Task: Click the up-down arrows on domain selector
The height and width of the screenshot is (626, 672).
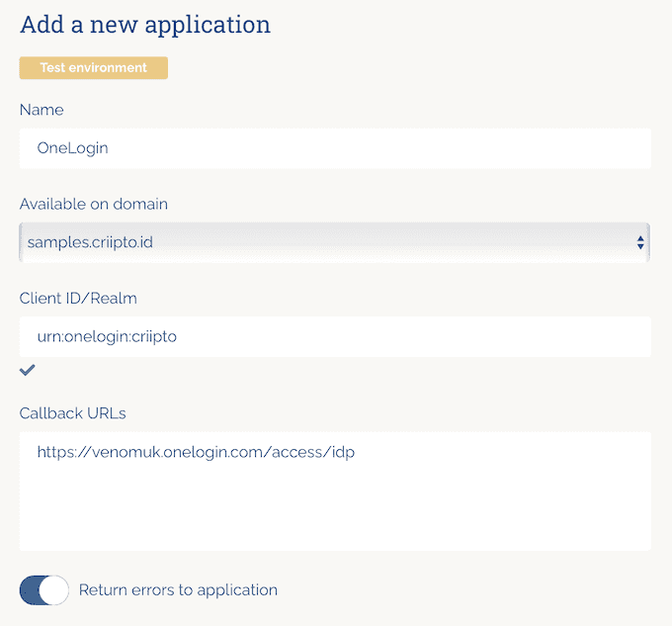Action: (x=640, y=242)
